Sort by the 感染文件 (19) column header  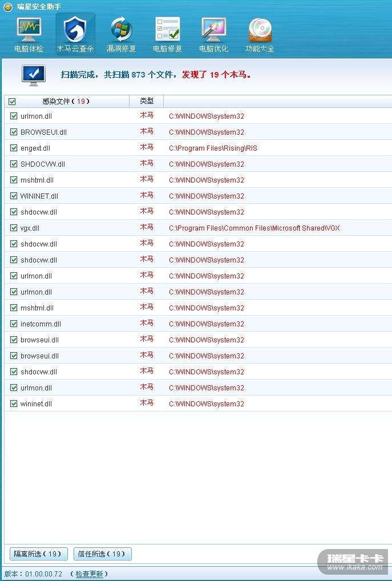66,101
